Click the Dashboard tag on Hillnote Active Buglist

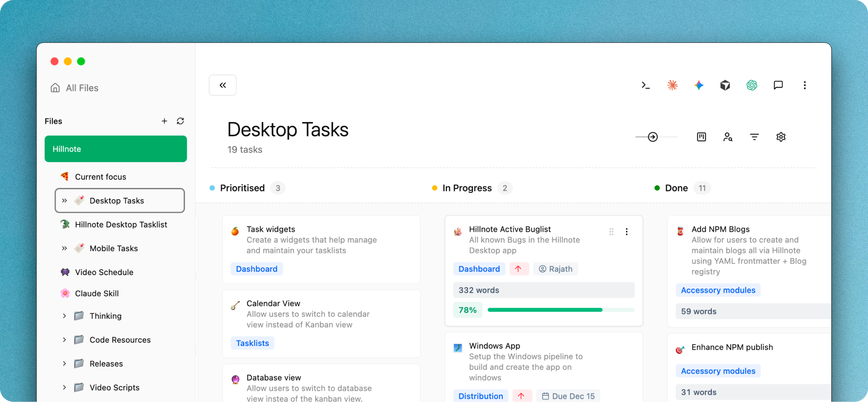[x=479, y=269]
